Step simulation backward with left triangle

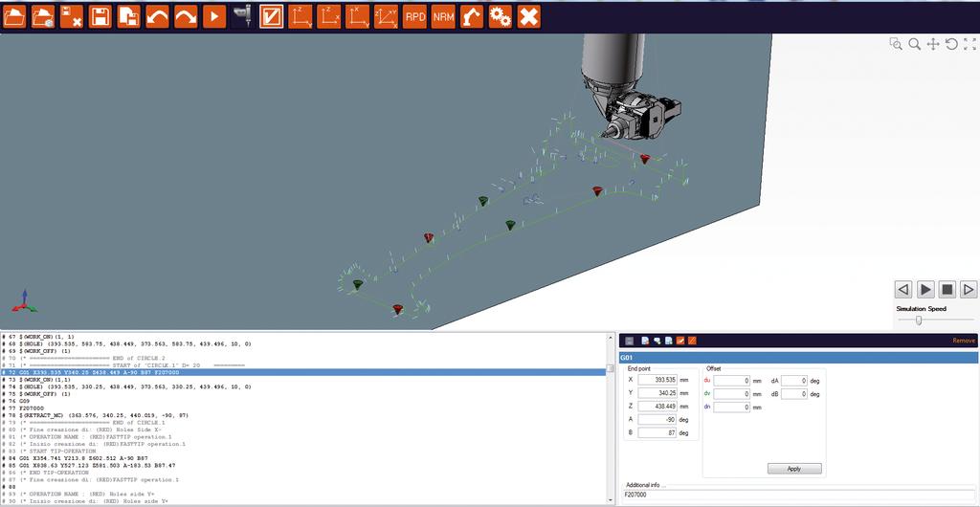(x=903, y=289)
